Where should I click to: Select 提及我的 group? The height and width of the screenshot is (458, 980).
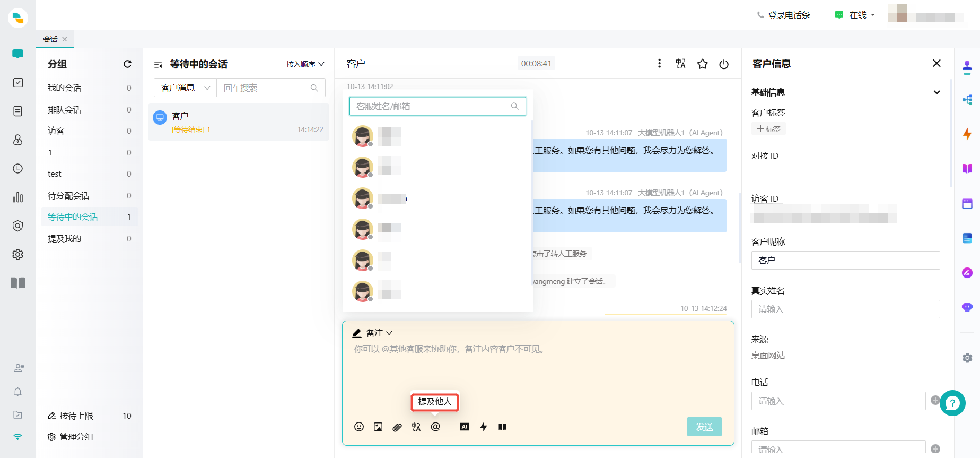[x=89, y=238]
